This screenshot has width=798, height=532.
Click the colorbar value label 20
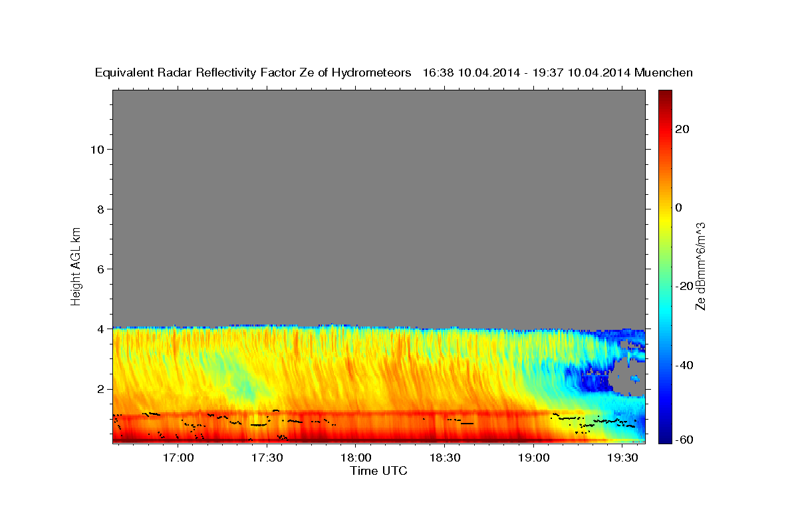click(682, 129)
